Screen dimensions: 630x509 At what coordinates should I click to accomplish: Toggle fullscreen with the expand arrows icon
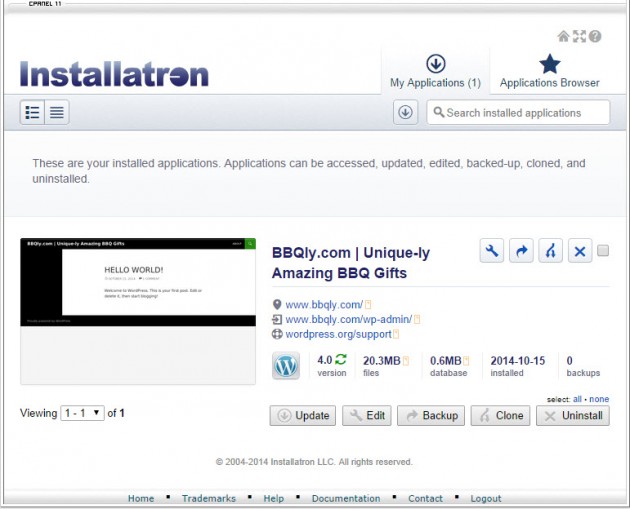pos(579,37)
